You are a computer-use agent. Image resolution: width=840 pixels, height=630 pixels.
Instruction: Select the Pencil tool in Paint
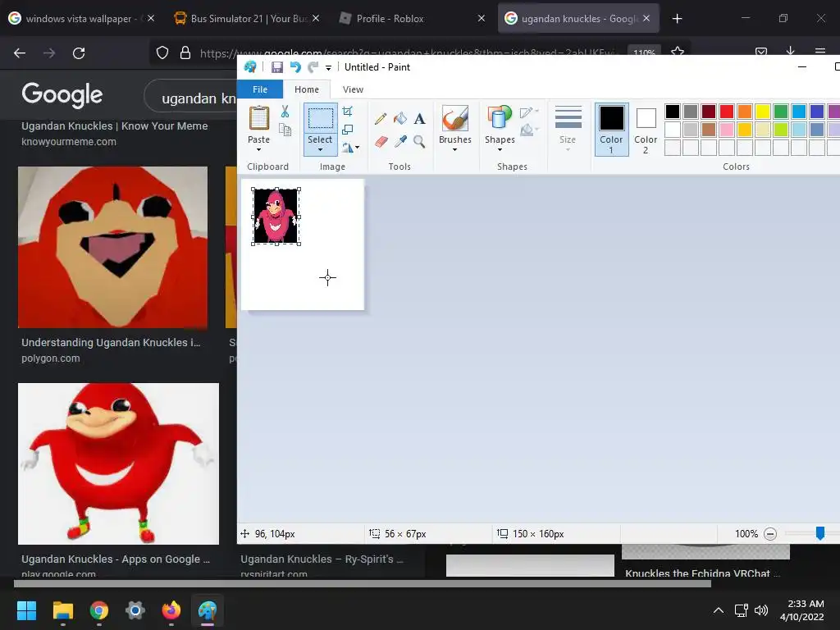pos(381,118)
